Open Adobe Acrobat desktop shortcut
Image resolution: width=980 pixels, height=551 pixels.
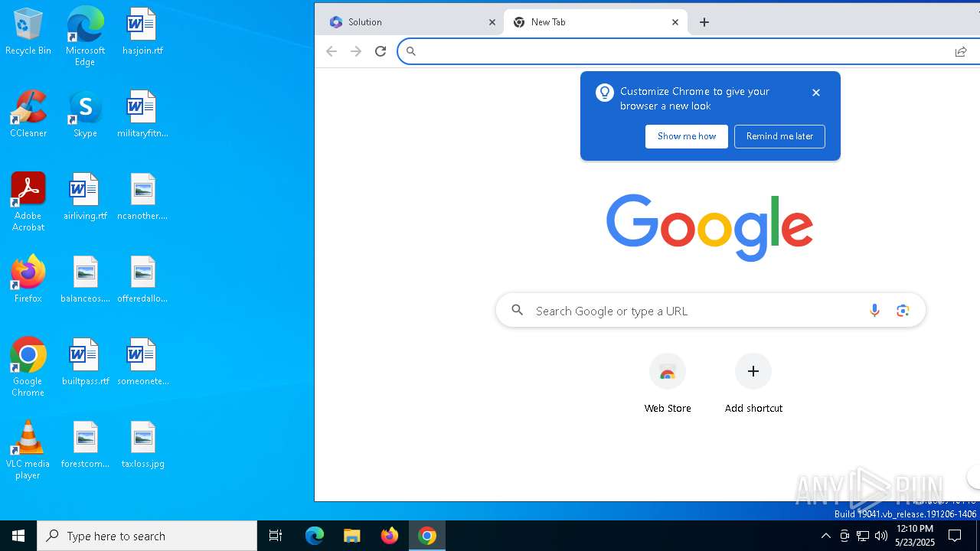tap(28, 202)
